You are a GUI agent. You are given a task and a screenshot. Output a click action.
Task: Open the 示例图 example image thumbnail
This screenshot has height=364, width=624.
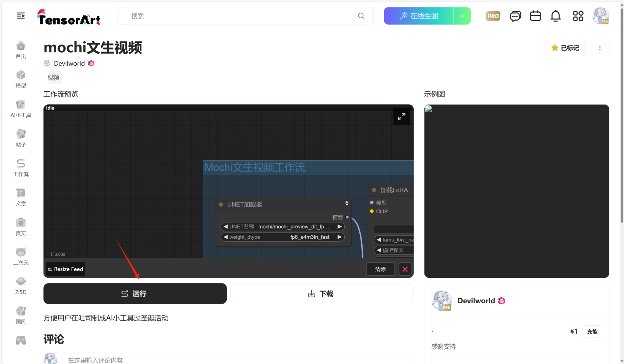pos(516,191)
